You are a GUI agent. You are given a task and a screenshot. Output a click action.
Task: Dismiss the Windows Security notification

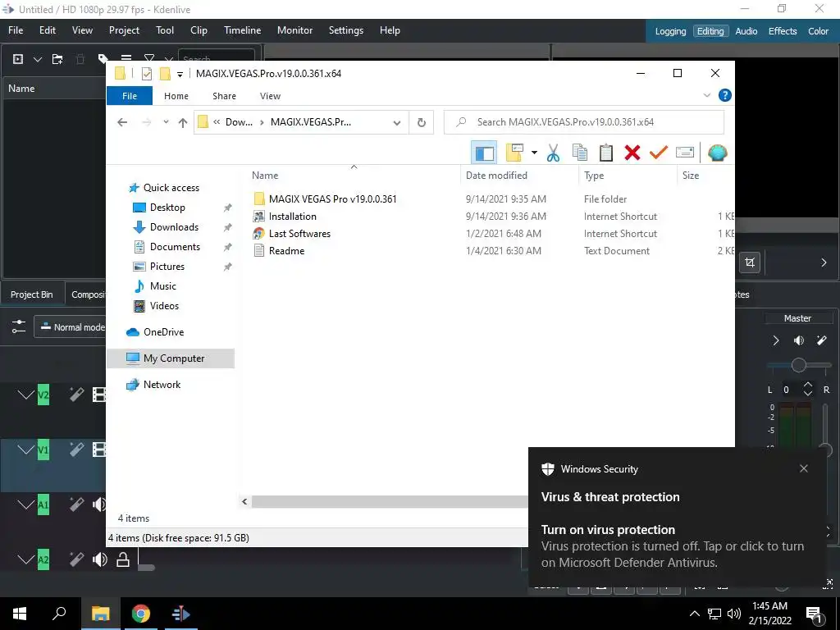pyautogui.click(x=804, y=468)
